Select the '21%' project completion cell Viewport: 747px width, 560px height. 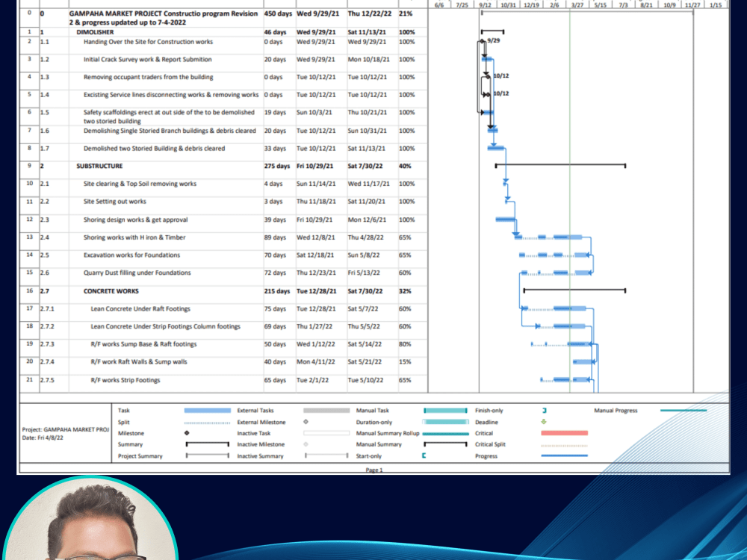406,13
